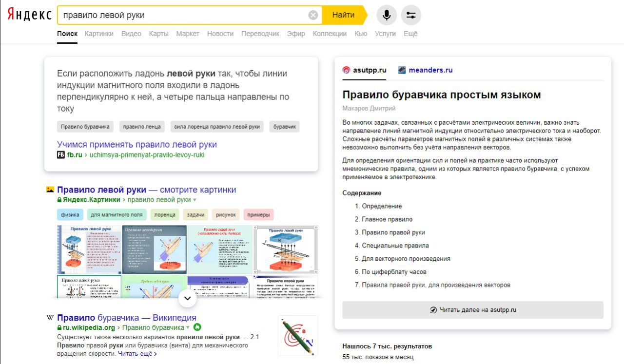Open the Услуги tab

pyautogui.click(x=386, y=34)
